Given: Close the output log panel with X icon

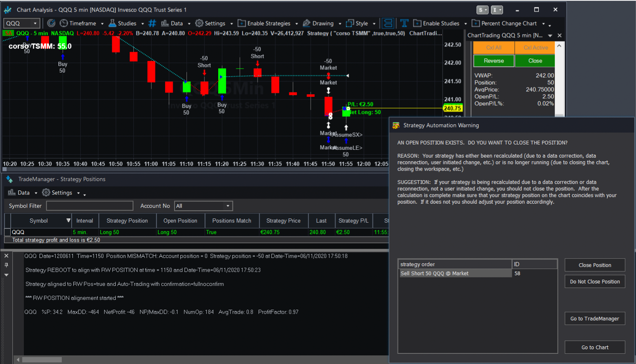Looking at the screenshot, I should pyautogui.click(x=6, y=256).
